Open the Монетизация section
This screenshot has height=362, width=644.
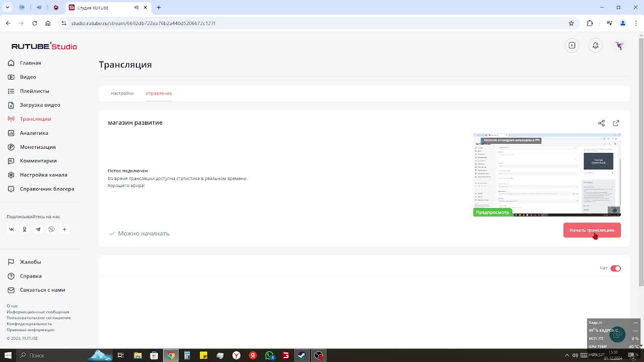coord(38,147)
